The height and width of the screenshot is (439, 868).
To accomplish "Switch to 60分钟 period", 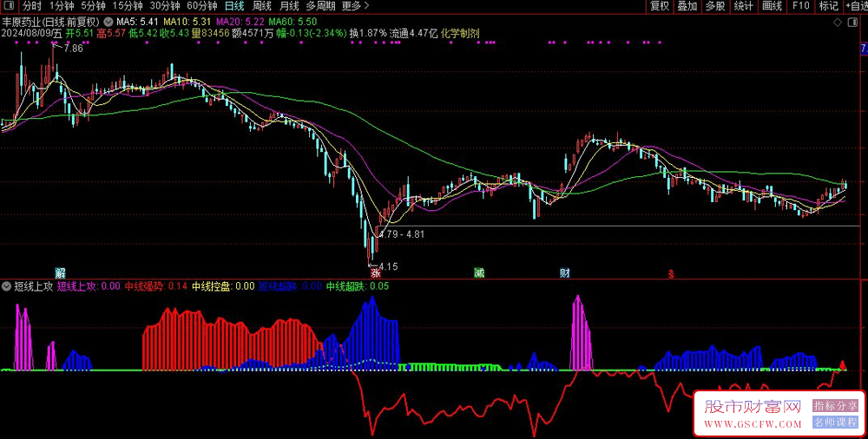I will tap(202, 6).
